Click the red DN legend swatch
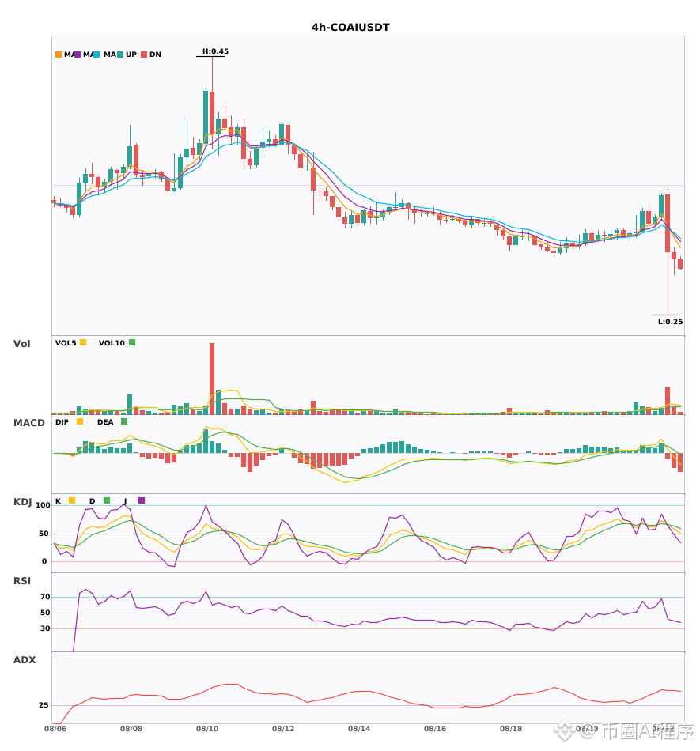The image size is (700, 751). coord(144,55)
